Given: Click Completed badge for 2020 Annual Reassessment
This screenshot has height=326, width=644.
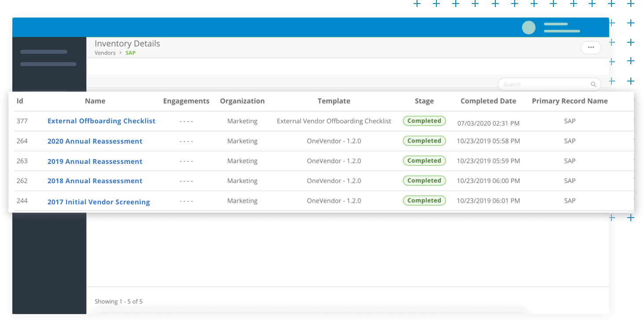Looking at the screenshot, I should tap(424, 141).
